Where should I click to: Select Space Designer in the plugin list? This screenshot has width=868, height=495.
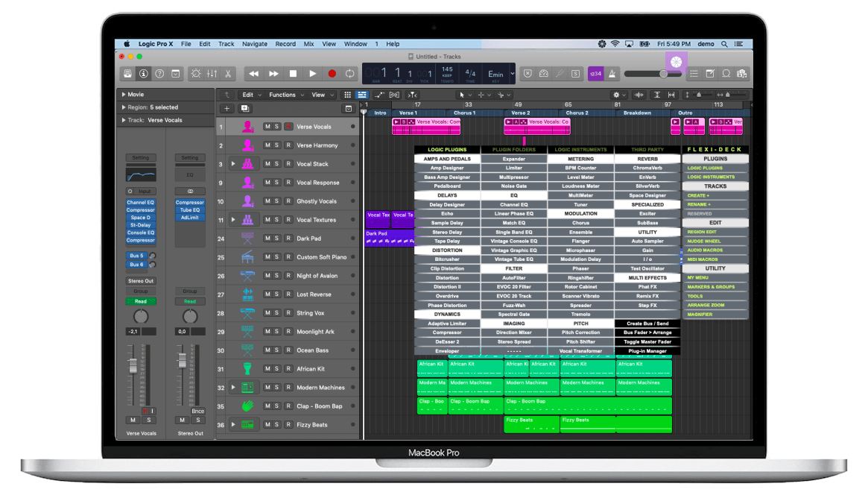pos(647,195)
